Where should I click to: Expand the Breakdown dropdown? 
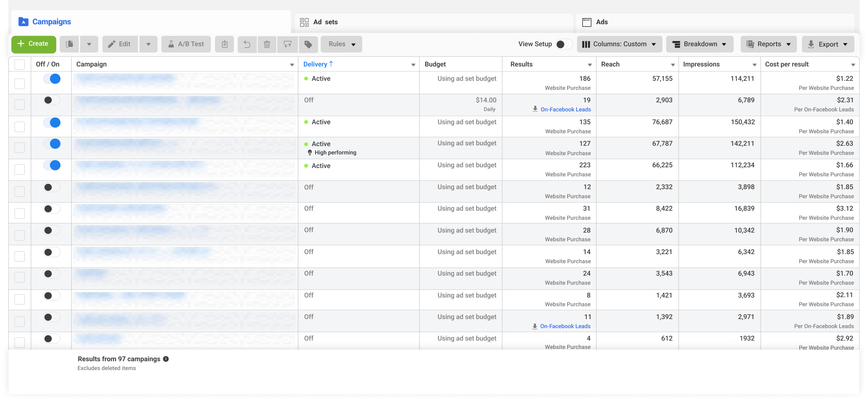click(700, 44)
